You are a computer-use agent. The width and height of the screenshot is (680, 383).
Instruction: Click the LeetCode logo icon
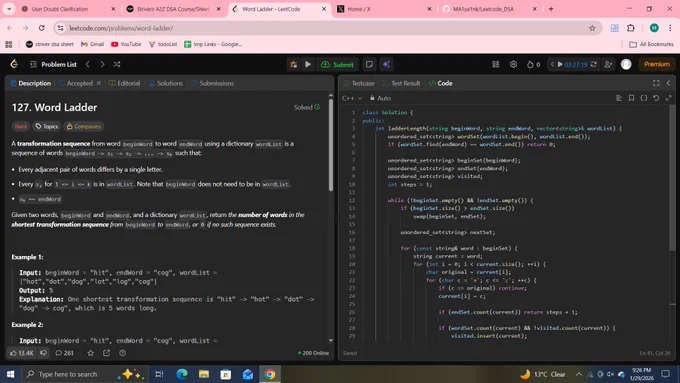(14, 64)
